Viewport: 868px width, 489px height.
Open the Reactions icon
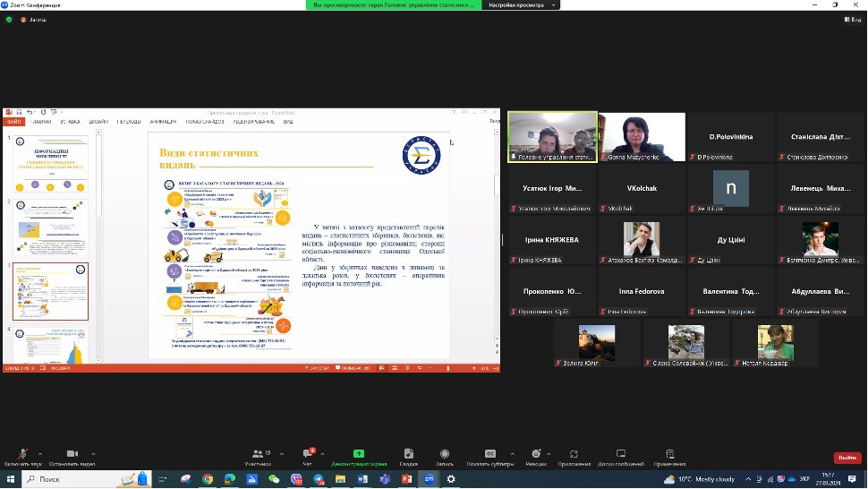[536, 456]
